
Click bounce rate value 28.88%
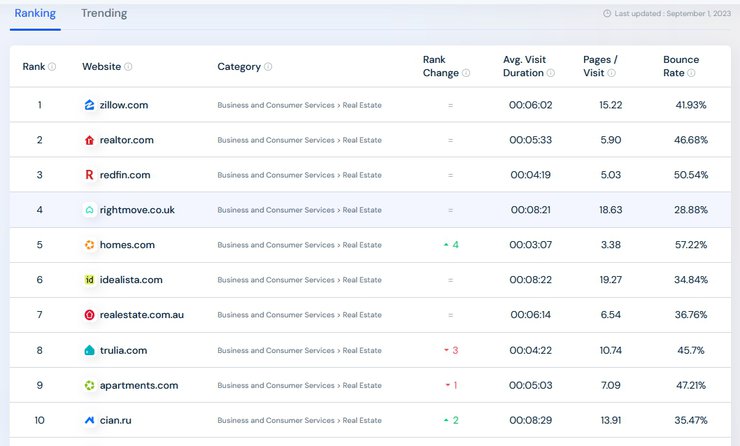[691, 210]
